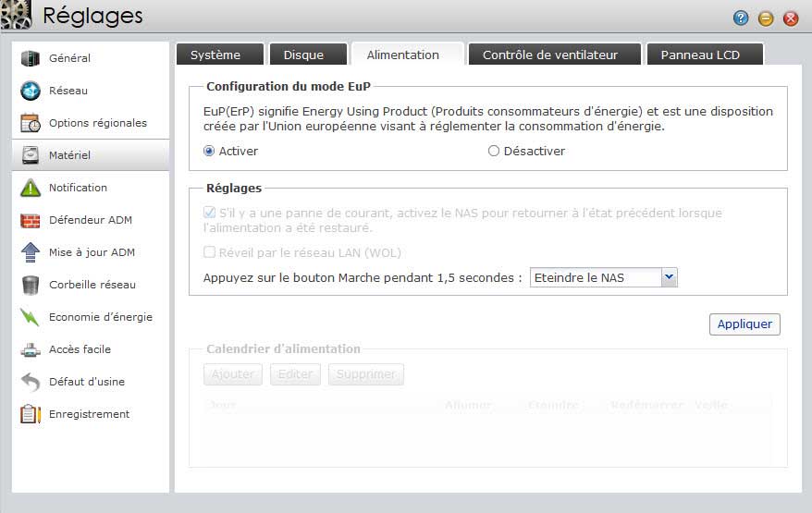This screenshot has width=812, height=513.
Task: Select the Désactiver radio button
Action: click(493, 151)
